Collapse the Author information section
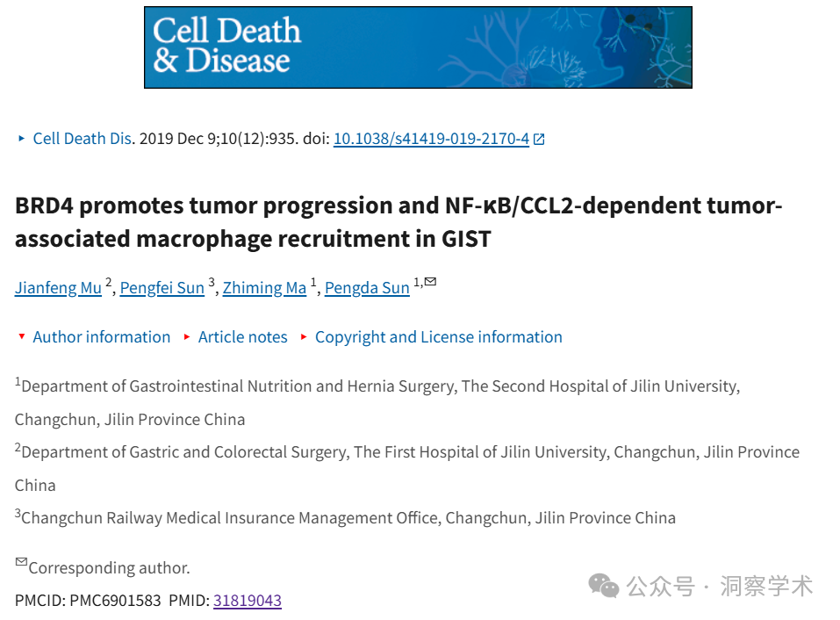 point(101,337)
